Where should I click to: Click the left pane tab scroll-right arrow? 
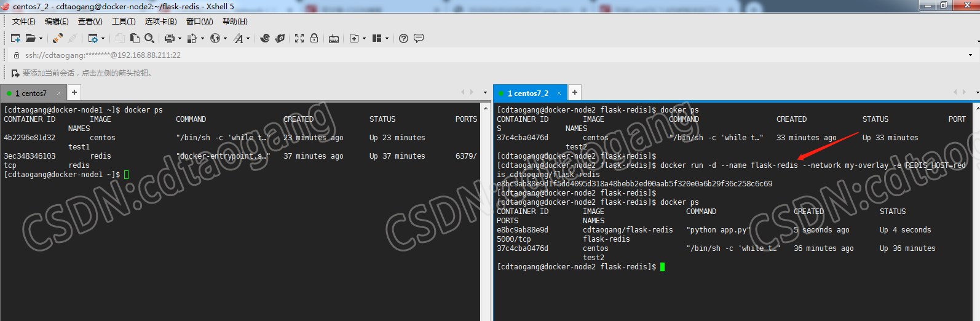click(x=472, y=92)
